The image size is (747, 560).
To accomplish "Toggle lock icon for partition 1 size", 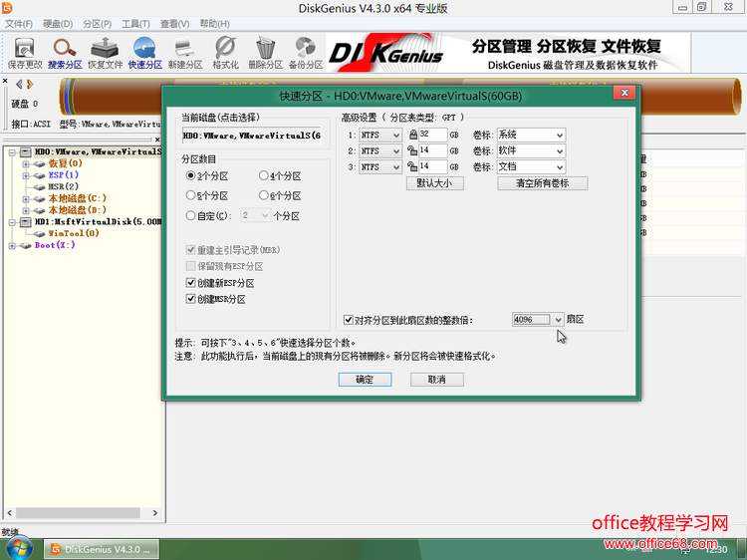I will pos(413,135).
